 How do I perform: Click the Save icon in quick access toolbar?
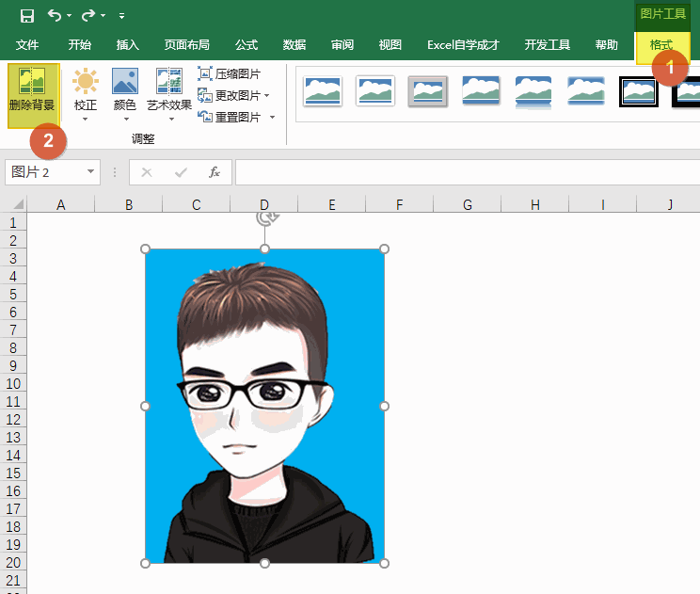coord(27,15)
